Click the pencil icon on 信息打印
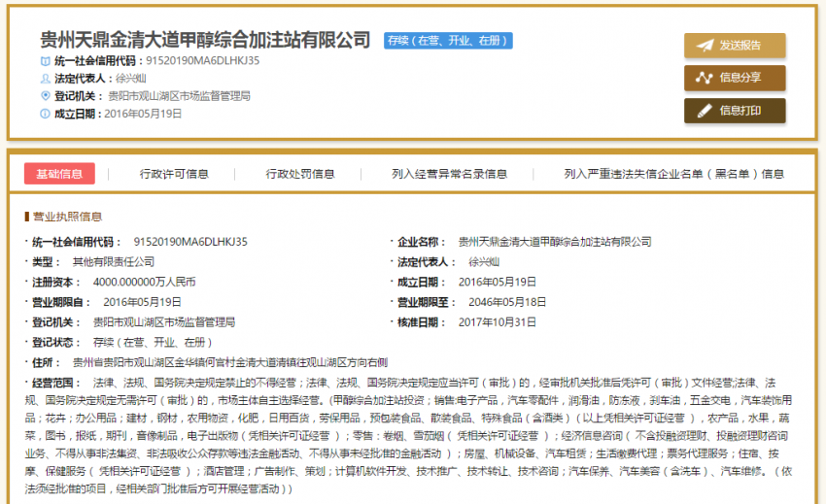 (705, 111)
